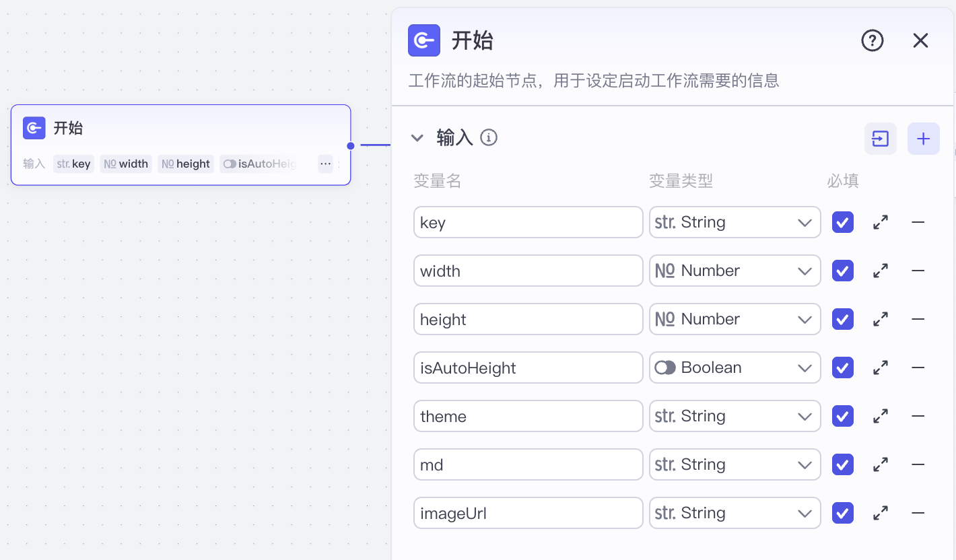Open the ellipsis menu on the 开始 node
The width and height of the screenshot is (956, 560).
point(325,164)
